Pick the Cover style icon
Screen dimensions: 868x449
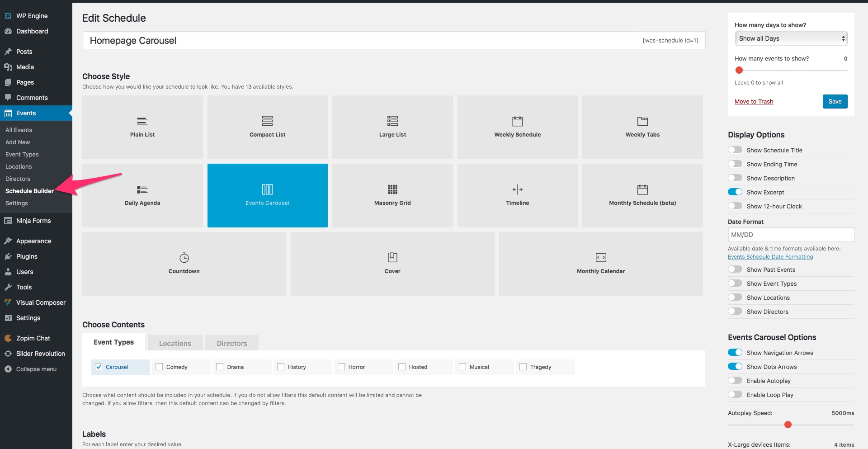click(392, 257)
